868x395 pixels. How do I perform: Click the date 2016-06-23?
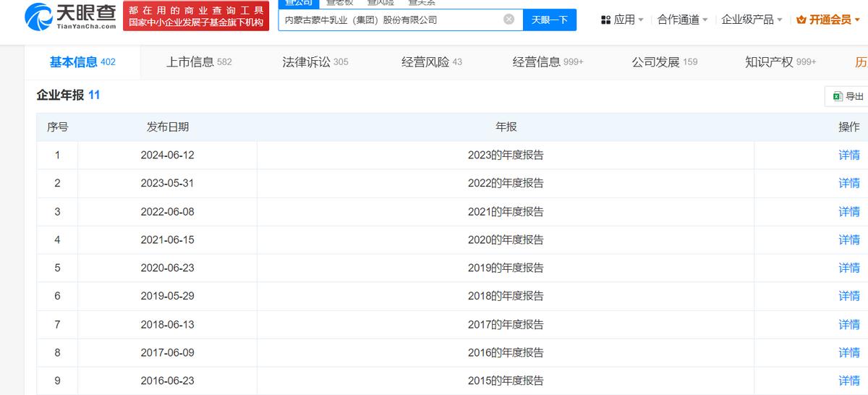tap(168, 381)
